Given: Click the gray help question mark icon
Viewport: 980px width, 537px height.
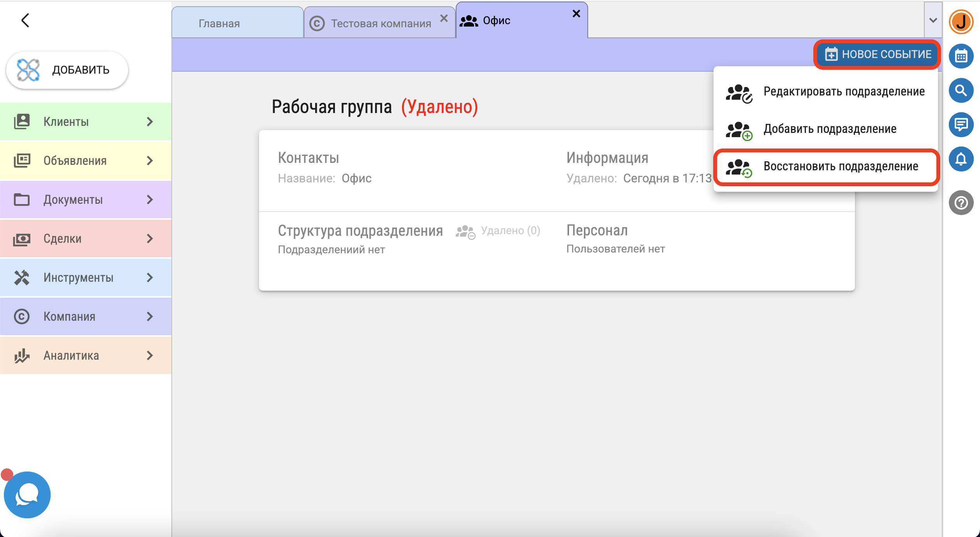Looking at the screenshot, I should pos(961,203).
